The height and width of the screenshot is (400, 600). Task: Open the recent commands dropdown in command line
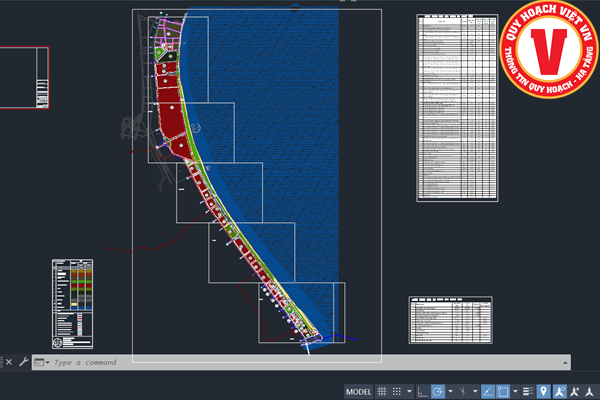pyautogui.click(x=40, y=362)
